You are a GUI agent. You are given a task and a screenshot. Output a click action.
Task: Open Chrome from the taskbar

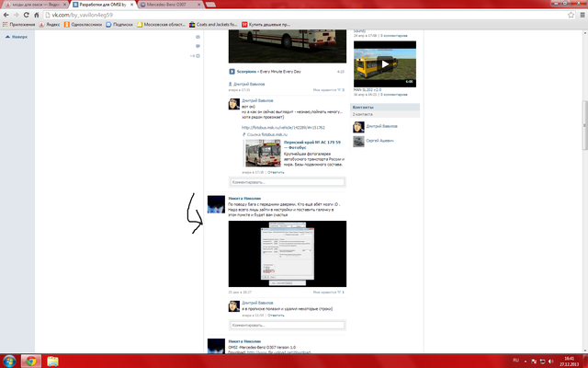tap(31, 360)
